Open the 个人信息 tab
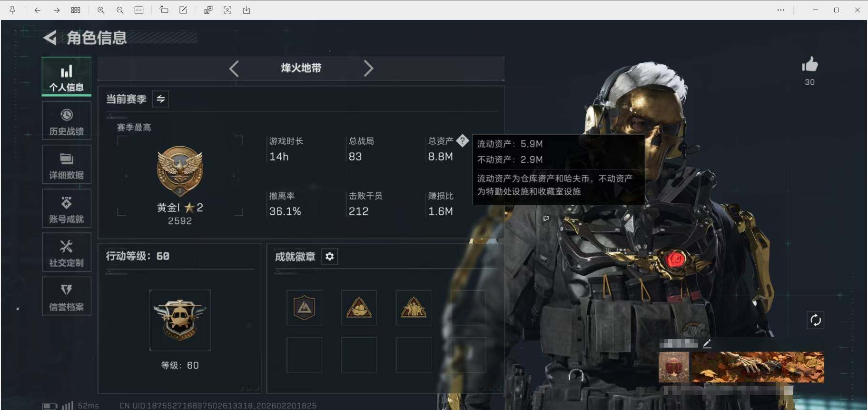The height and width of the screenshot is (410, 868). pos(67,77)
